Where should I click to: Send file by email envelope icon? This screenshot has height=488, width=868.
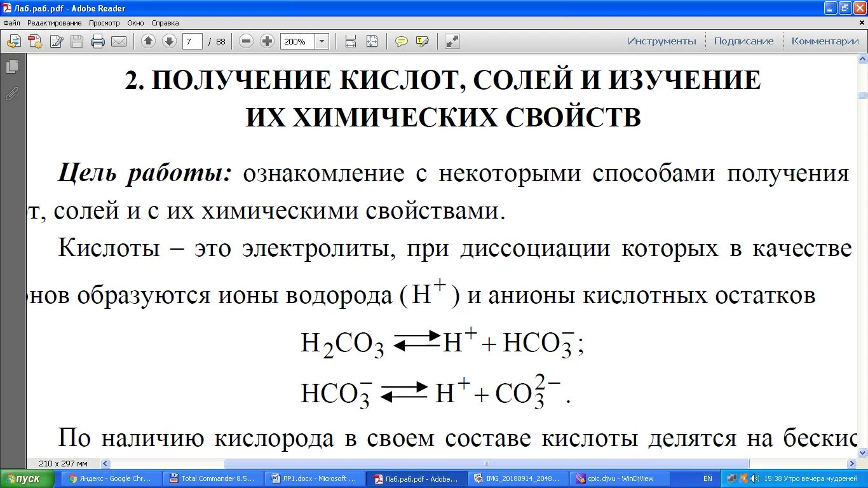pos(119,42)
